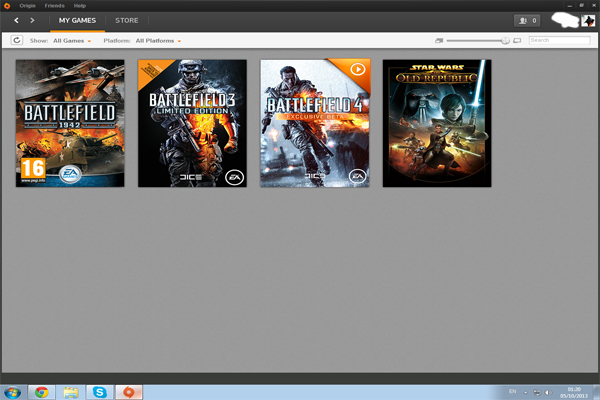
Task: Switch to the My Games tab
Action: coord(77,21)
